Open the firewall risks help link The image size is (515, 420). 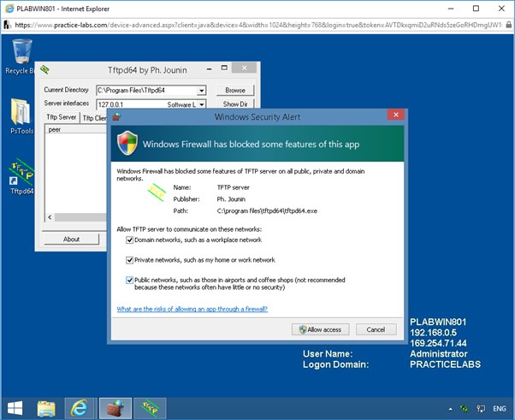192,309
